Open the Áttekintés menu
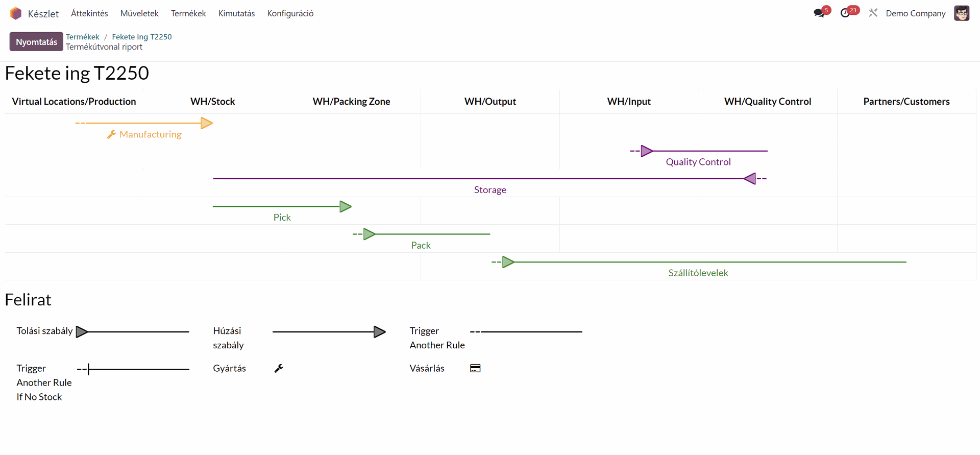The image size is (980, 455). (89, 13)
